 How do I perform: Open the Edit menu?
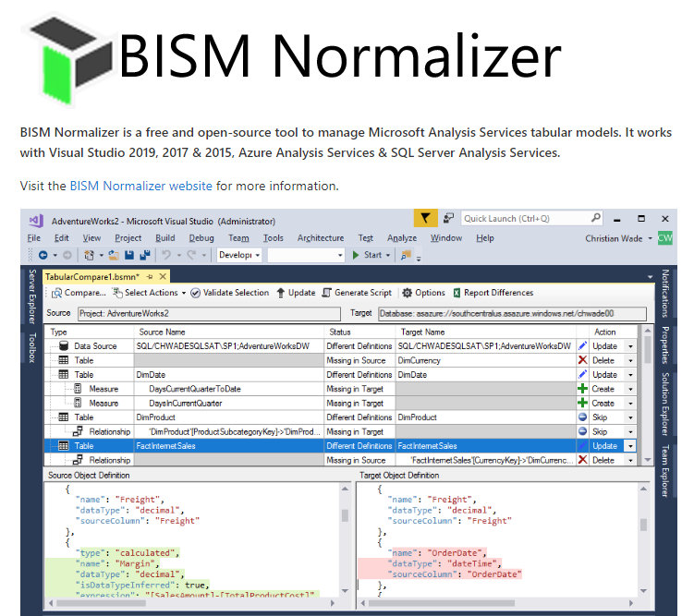(62, 238)
